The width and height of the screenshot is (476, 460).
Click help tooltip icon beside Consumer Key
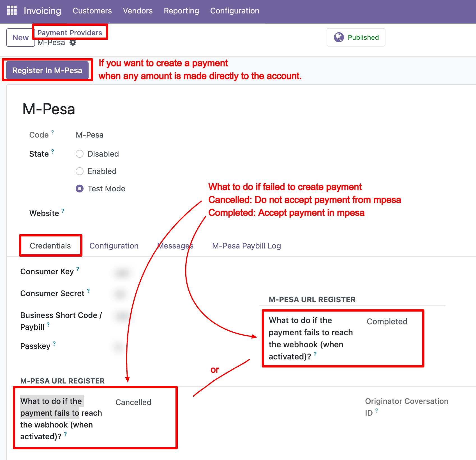pyautogui.click(x=78, y=269)
